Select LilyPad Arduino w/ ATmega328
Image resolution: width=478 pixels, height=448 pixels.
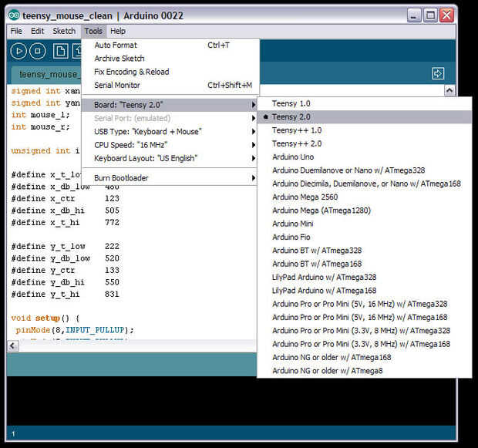click(x=365, y=278)
